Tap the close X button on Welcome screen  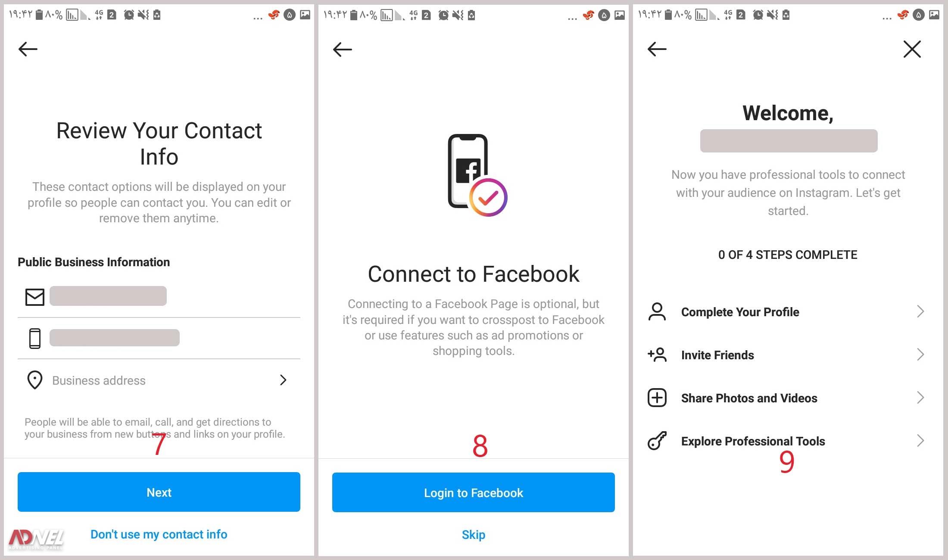pos(914,50)
